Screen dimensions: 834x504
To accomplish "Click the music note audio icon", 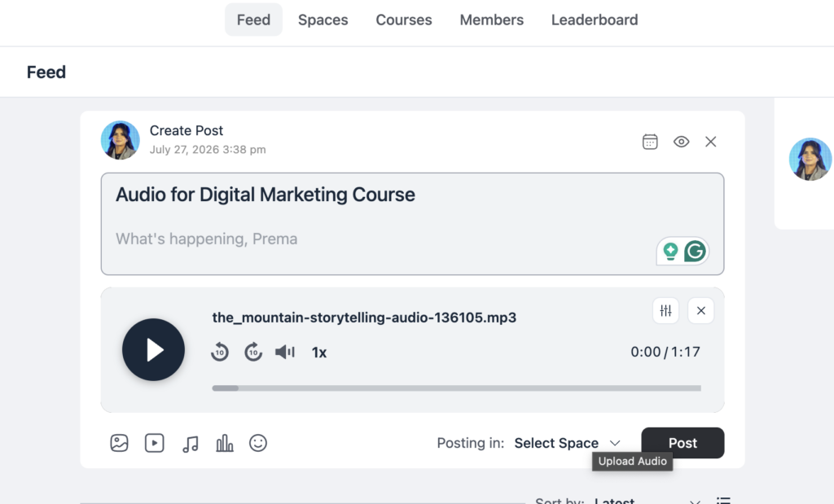I will pos(190,444).
